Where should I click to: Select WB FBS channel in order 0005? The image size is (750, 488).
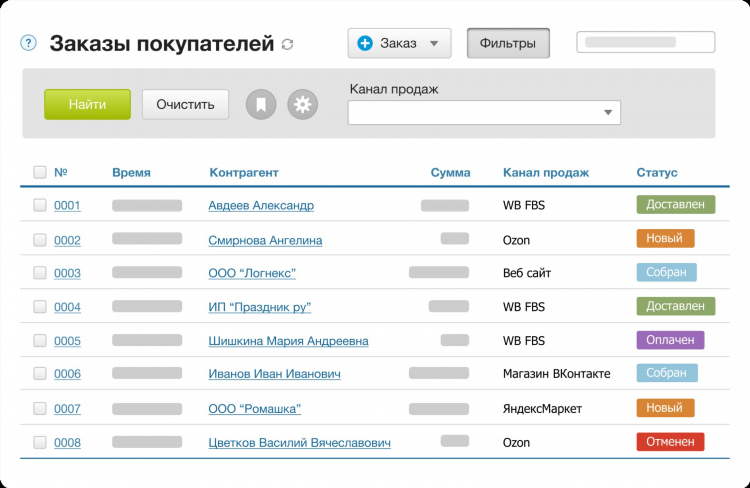coord(524,341)
